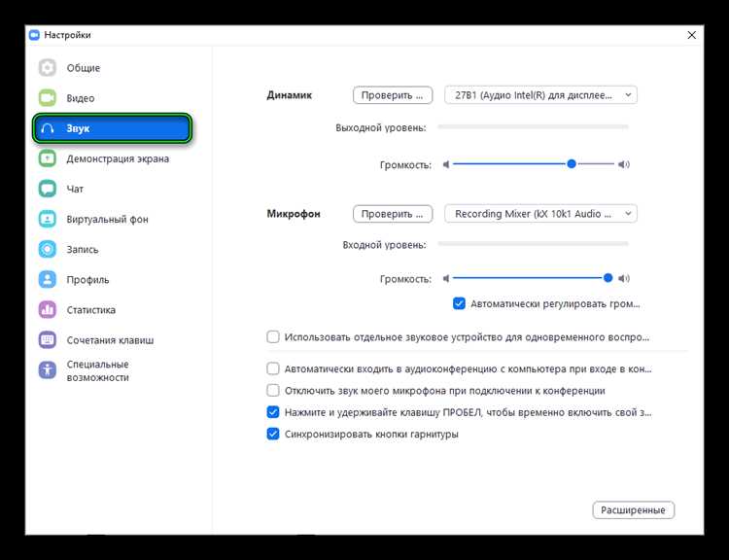This screenshot has height=560, width=729.
Task: Click the Video camera icon in sidebar
Action: 48,97
